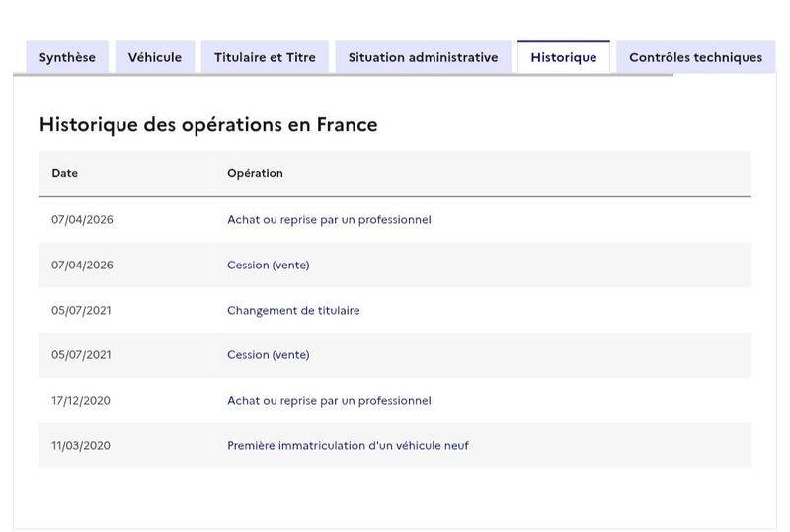Open the Changement de titulaire operation

click(293, 310)
